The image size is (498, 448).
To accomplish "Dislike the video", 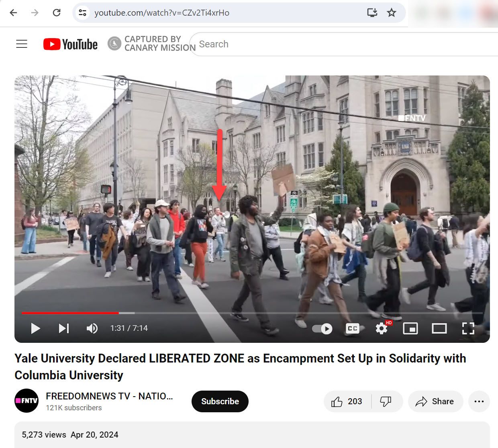I will tap(386, 401).
